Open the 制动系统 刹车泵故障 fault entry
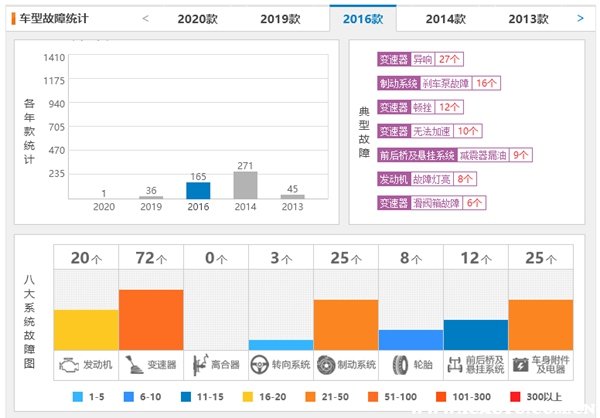600x418 pixels. pyautogui.click(x=438, y=83)
